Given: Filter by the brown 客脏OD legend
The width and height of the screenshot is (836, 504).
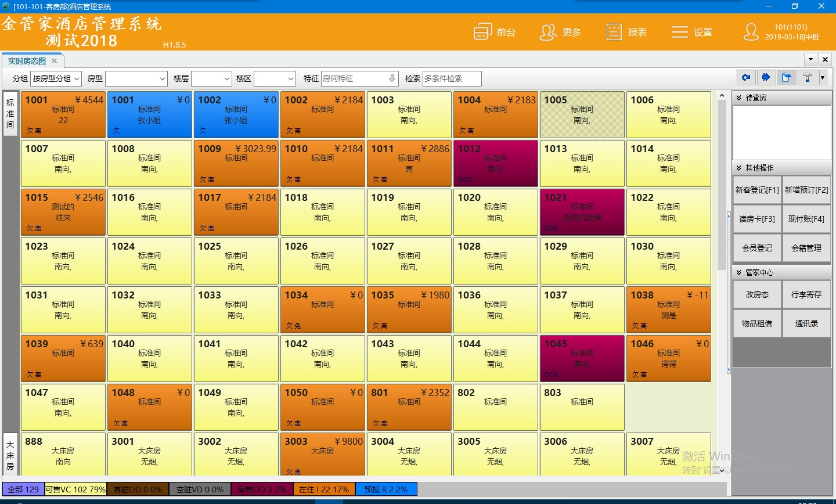Looking at the screenshot, I should [x=138, y=489].
